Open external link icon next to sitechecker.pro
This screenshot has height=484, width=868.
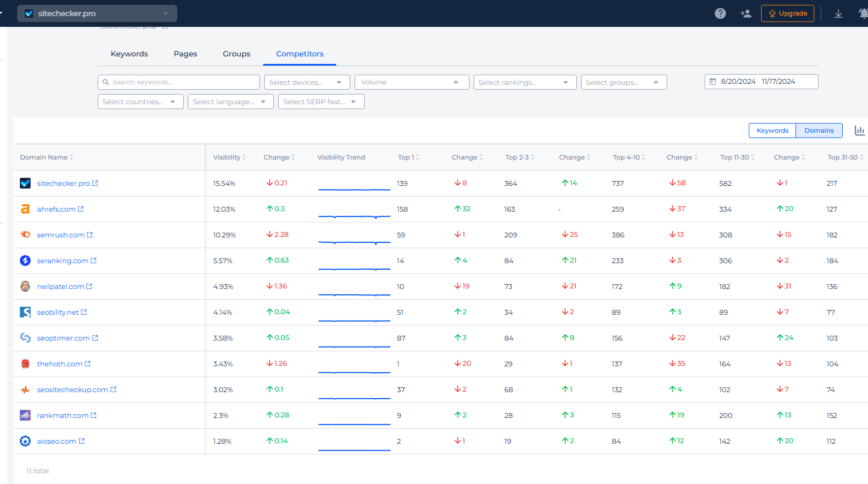(x=96, y=183)
